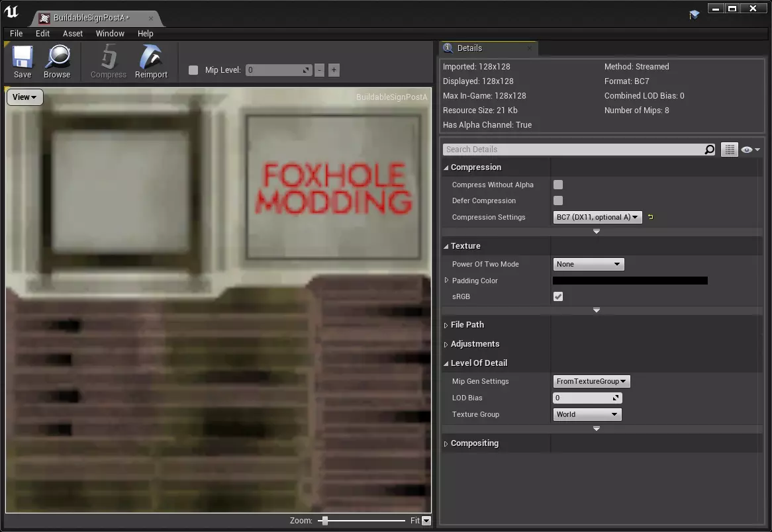Click Browse to find asset in Content Browser
Image resolution: width=772 pixels, height=532 pixels.
[x=57, y=61]
